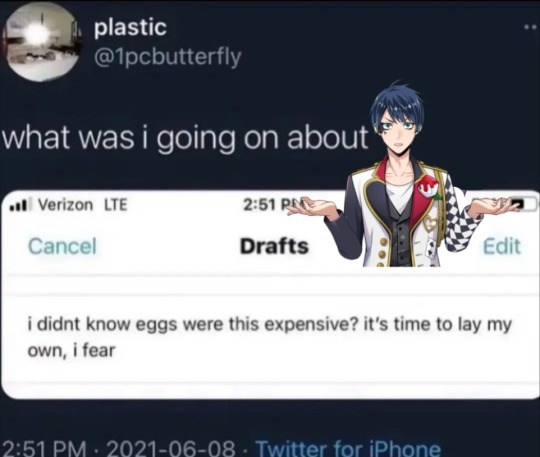Tap the Verizon signal bars icon
This screenshot has height=457, width=540.
click(21, 205)
